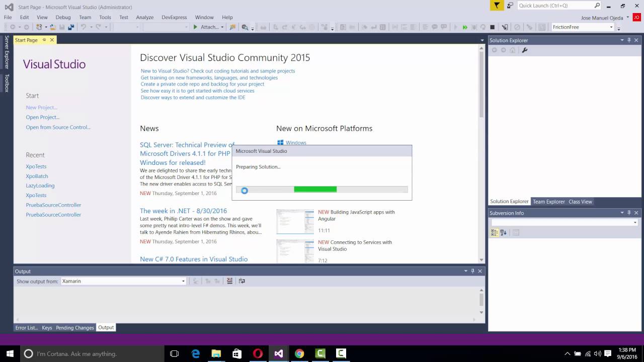Expand the Attach button dropdown arrow
The image size is (644, 362).
(x=222, y=27)
